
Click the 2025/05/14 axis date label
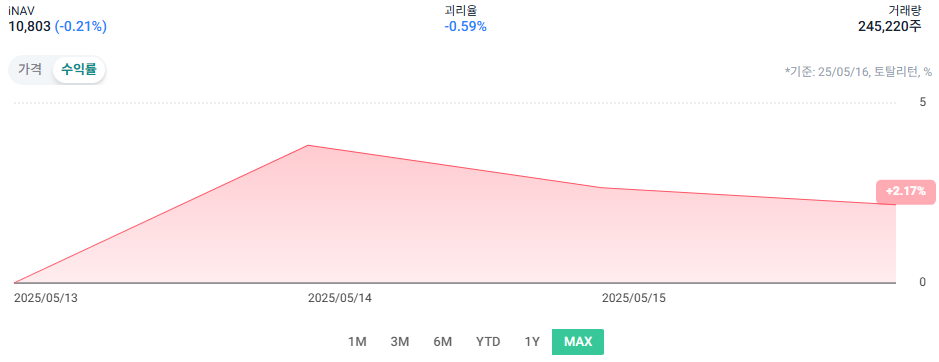pyautogui.click(x=340, y=298)
